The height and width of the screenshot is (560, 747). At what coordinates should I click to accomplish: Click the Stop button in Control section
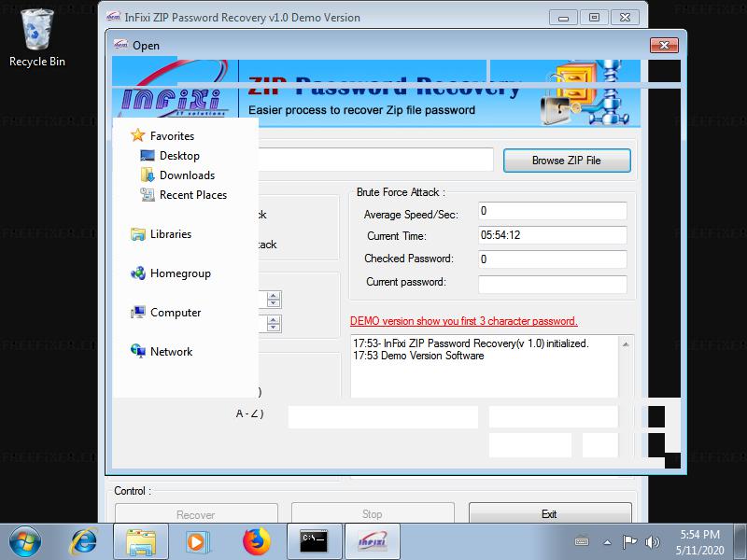(x=373, y=513)
